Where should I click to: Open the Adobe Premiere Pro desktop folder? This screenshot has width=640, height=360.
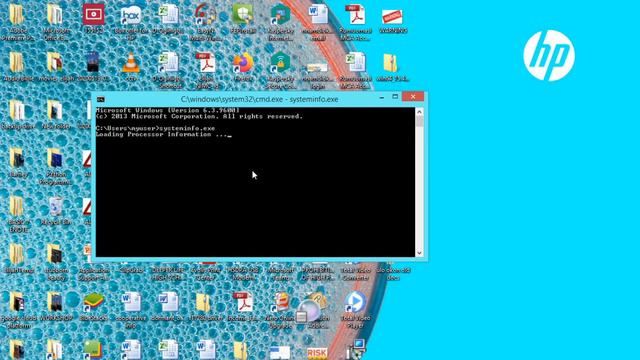click(x=17, y=16)
